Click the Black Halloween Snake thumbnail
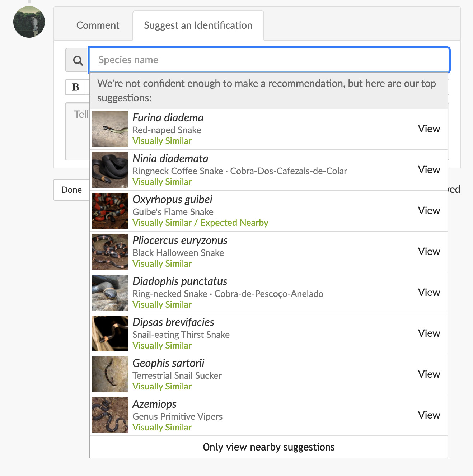 (x=110, y=252)
